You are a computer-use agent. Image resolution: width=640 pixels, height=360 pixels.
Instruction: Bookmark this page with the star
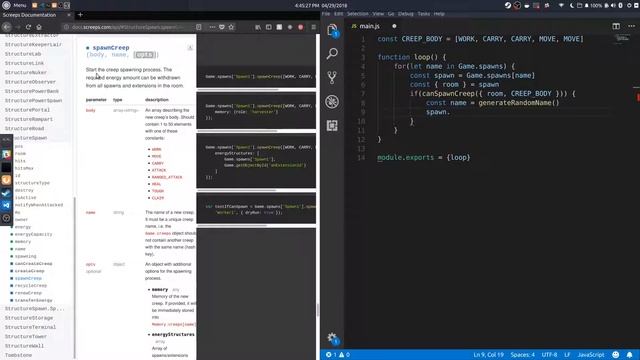pyautogui.click(x=231, y=27)
